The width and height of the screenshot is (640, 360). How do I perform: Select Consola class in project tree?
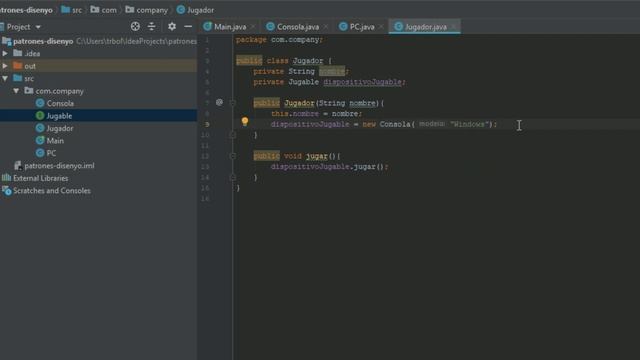tap(60, 103)
